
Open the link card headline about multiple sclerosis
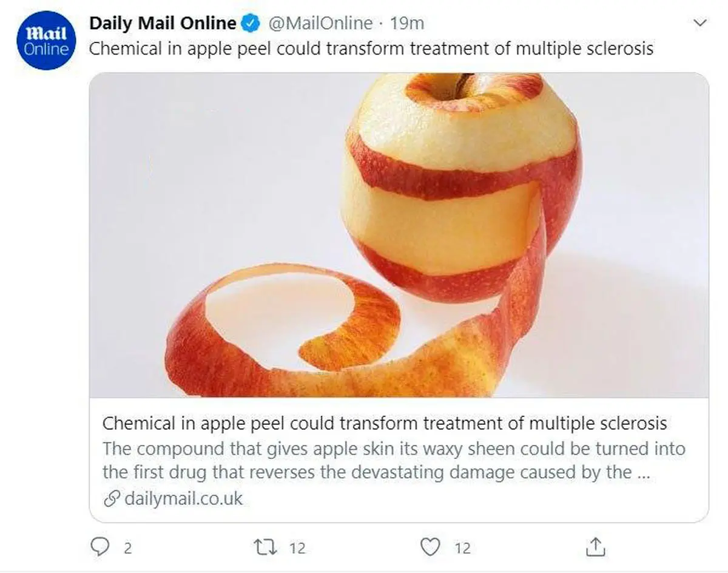point(384,423)
